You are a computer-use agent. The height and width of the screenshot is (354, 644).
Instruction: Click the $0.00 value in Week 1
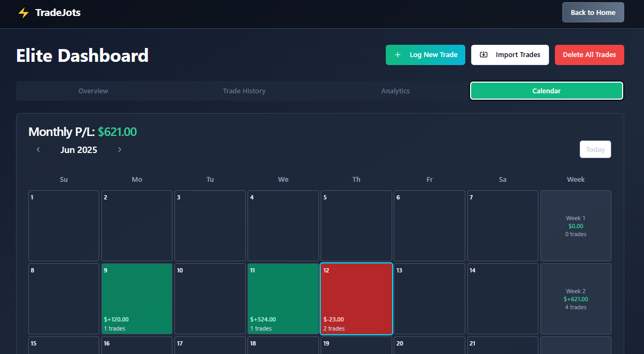pyautogui.click(x=576, y=226)
